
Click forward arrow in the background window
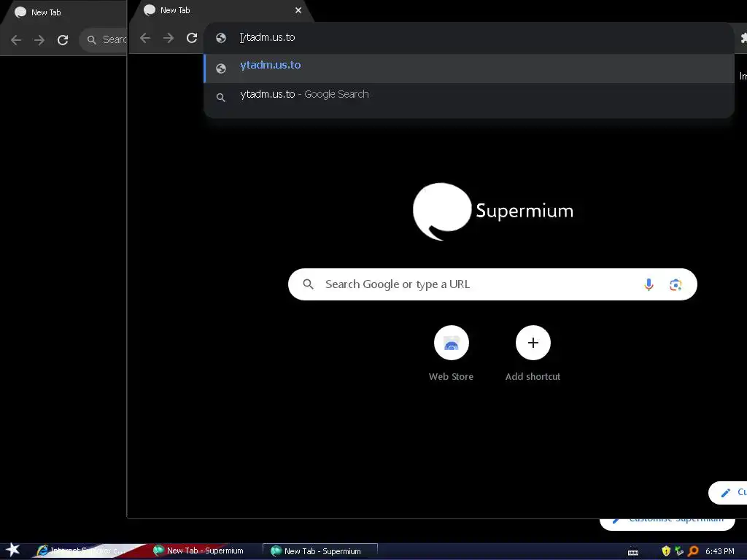click(x=39, y=40)
